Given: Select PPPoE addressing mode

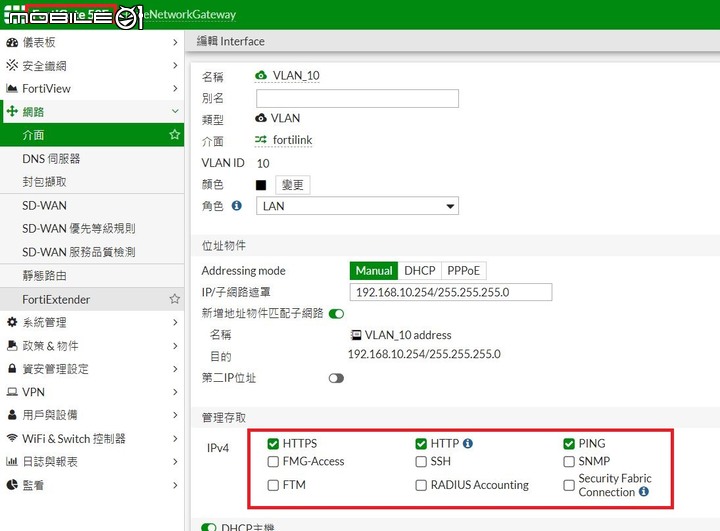Looking at the screenshot, I should point(463,271).
